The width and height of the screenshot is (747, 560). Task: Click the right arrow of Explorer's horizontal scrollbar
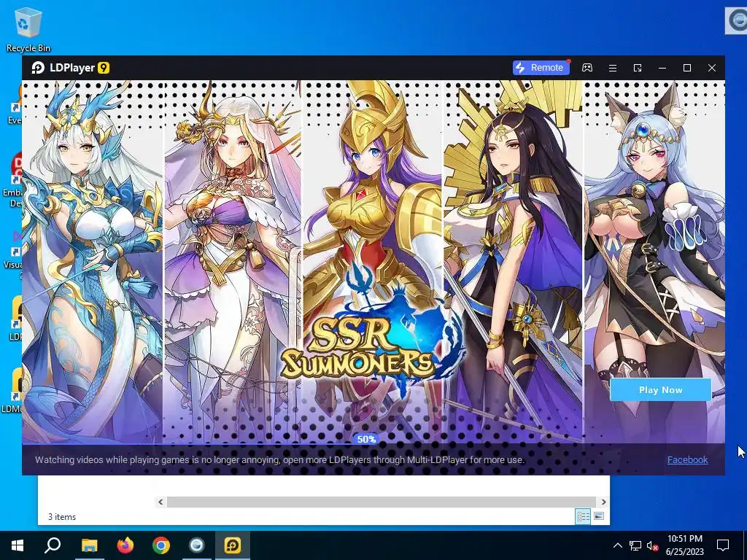pyautogui.click(x=603, y=502)
